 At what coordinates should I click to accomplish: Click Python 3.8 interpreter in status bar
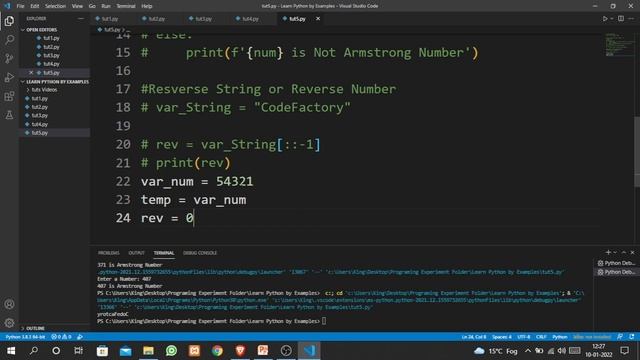(25, 337)
